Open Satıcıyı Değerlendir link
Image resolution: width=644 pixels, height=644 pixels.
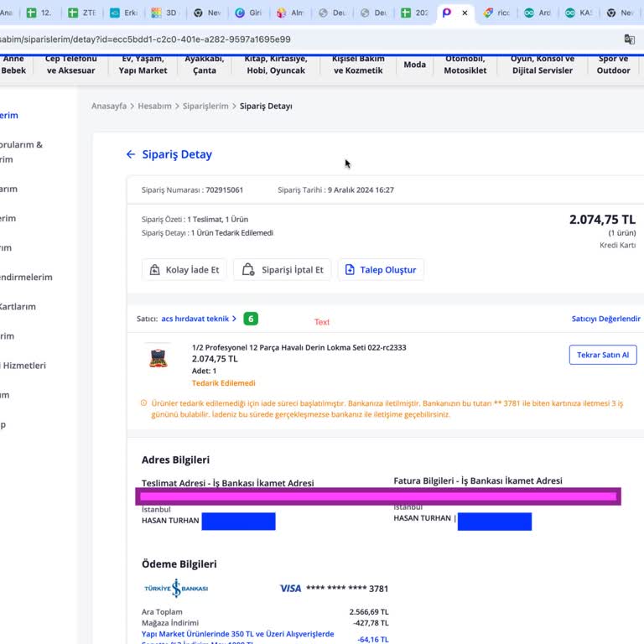coord(605,319)
